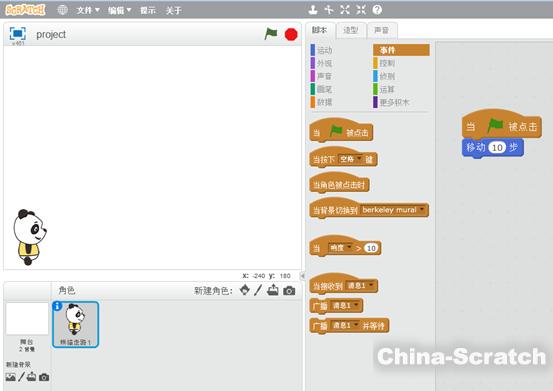553x391 pixels.
Task: Open block help question mark tool
Action: 377,10
